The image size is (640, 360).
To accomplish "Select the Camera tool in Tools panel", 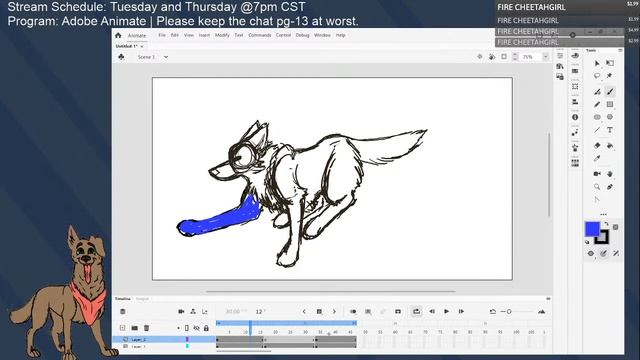I will click(597, 174).
